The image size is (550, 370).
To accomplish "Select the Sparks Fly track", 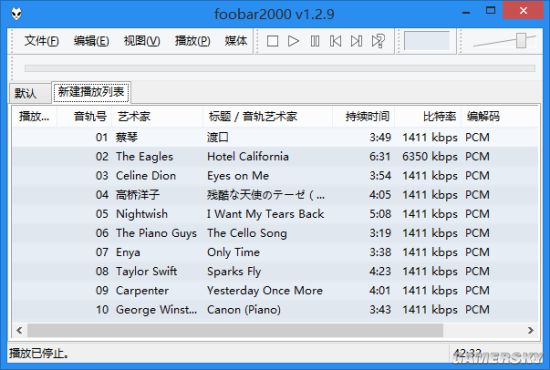I will pos(275,271).
